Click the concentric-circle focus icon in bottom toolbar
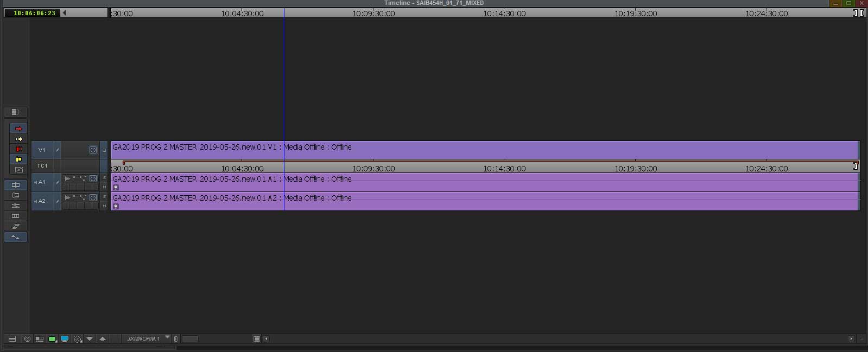The width and height of the screenshot is (868, 352). 27,339
